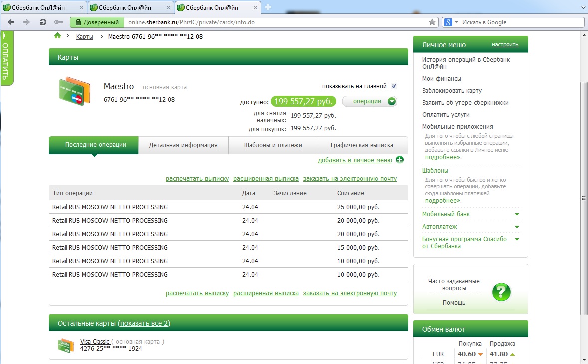Click the Помощь link
This screenshot has height=364, width=588.
[454, 303]
